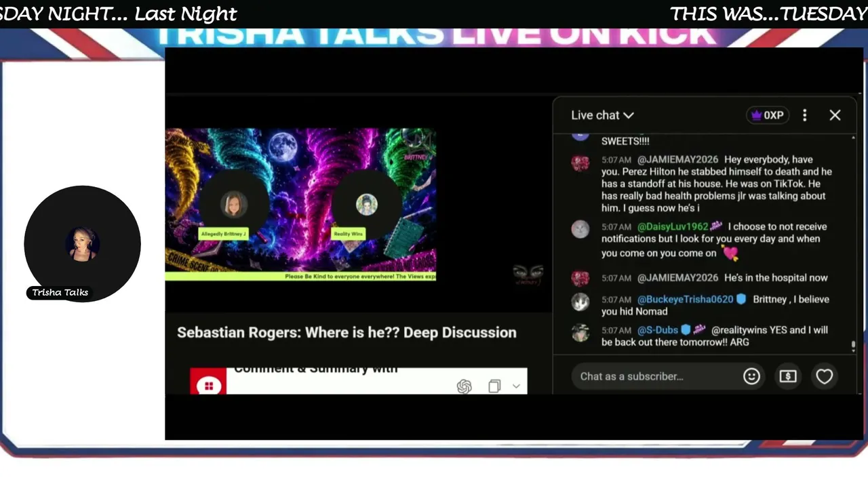Click the ChatGPT icon in summary bar
Image resolution: width=868 pixels, height=488 pixels.
(x=464, y=386)
